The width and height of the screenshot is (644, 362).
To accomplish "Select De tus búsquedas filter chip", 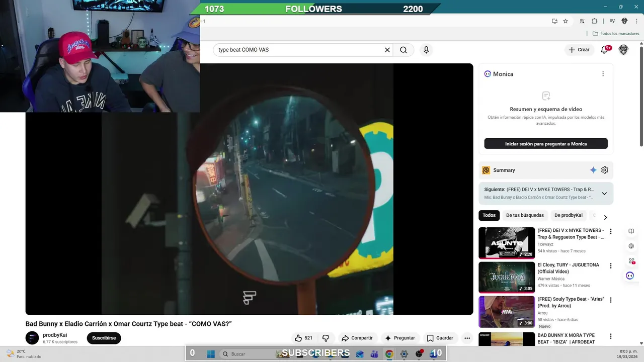I will coord(525,215).
